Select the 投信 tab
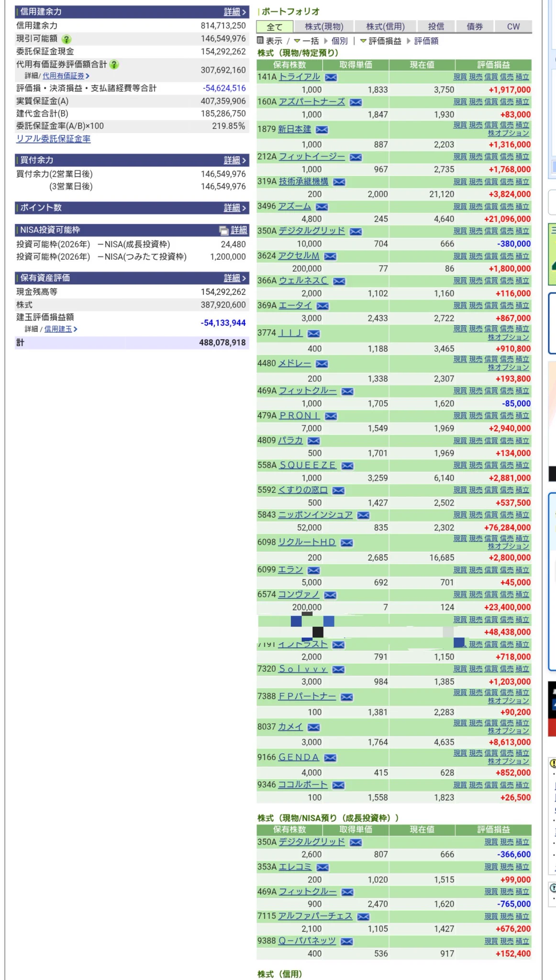 pos(436,27)
